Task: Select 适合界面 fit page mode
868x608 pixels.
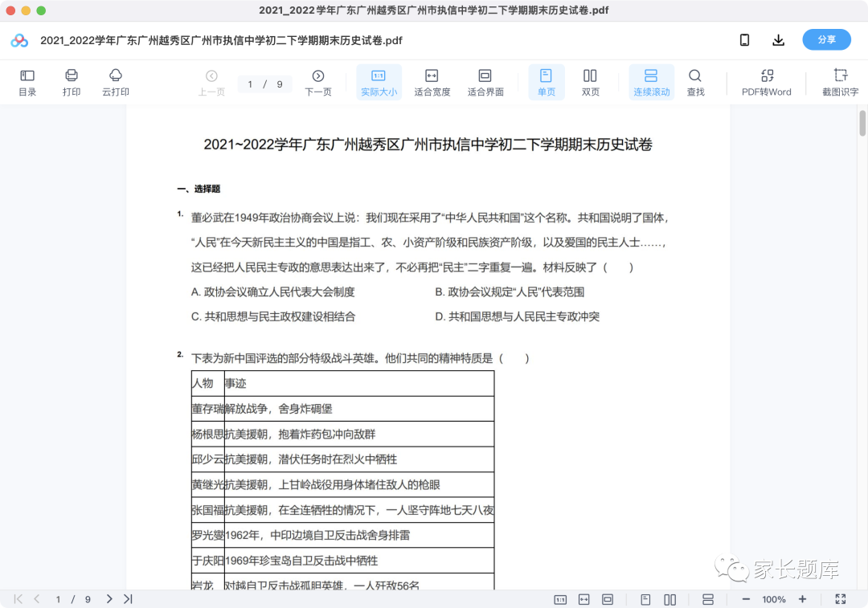Action: coord(485,83)
